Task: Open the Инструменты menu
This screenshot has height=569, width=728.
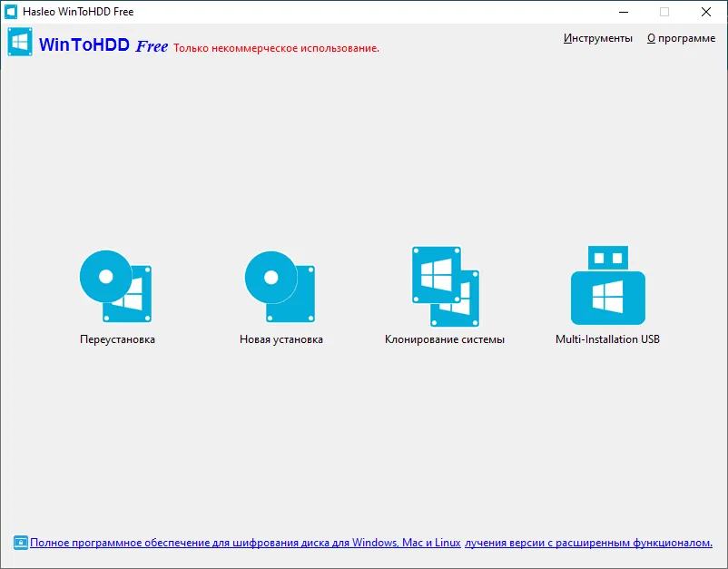Action: click(x=597, y=38)
